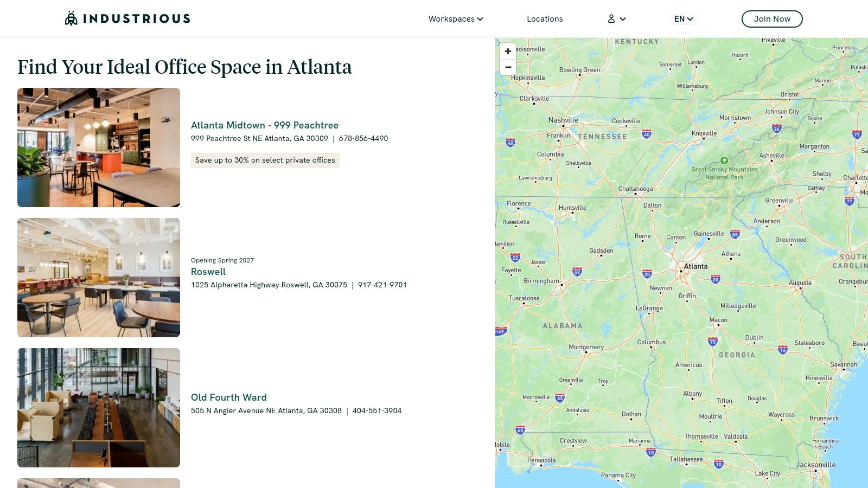Click Augusta label on the map
868x488 pixels.
click(800, 283)
